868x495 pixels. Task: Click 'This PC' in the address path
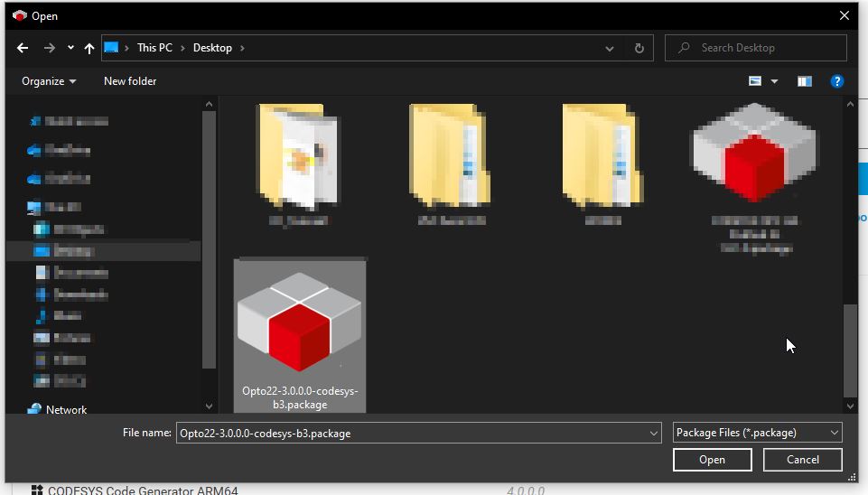154,48
